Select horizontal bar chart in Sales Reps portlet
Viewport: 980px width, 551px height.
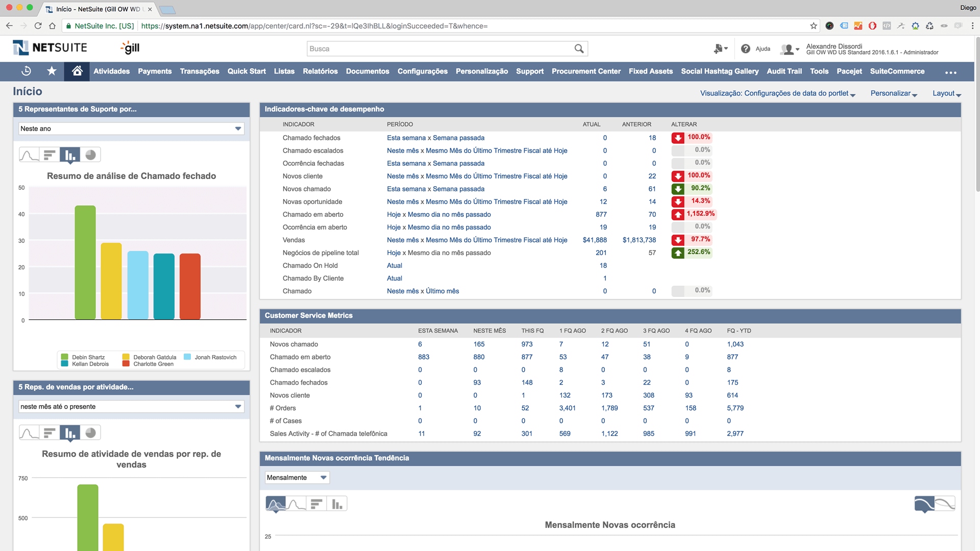click(50, 433)
